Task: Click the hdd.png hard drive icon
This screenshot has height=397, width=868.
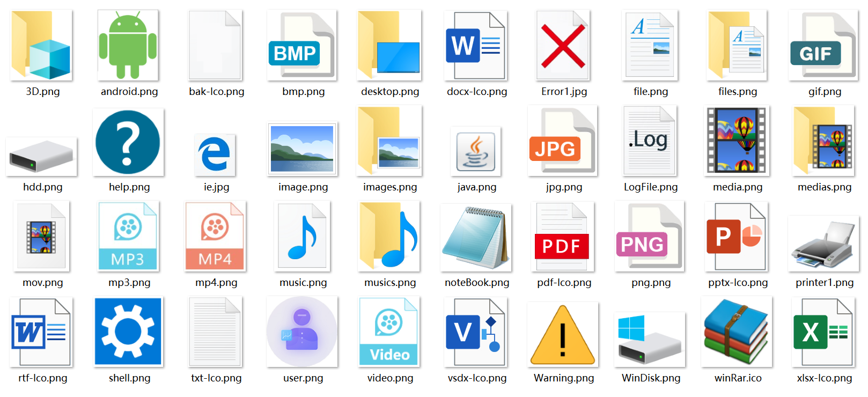Action: coord(42,157)
